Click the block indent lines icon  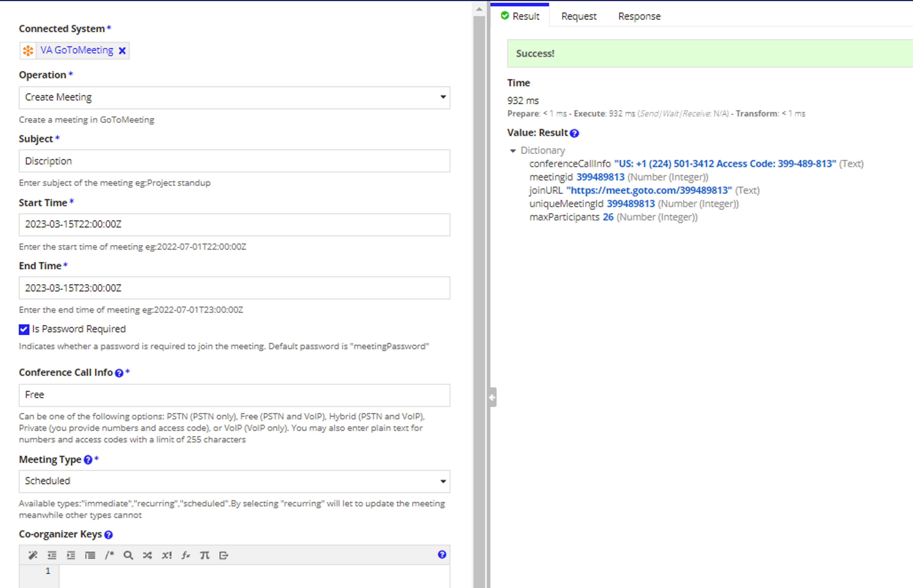pyautogui.click(x=90, y=555)
